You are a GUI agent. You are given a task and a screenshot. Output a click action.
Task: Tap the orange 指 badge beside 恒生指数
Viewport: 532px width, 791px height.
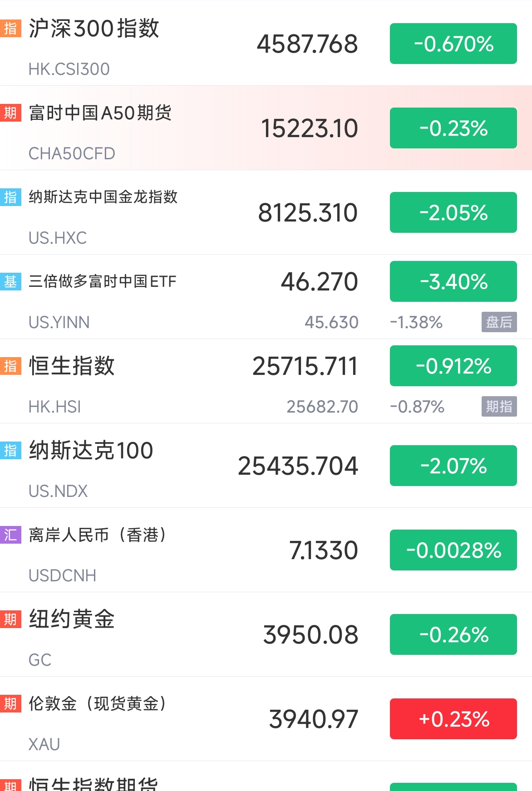coord(10,366)
